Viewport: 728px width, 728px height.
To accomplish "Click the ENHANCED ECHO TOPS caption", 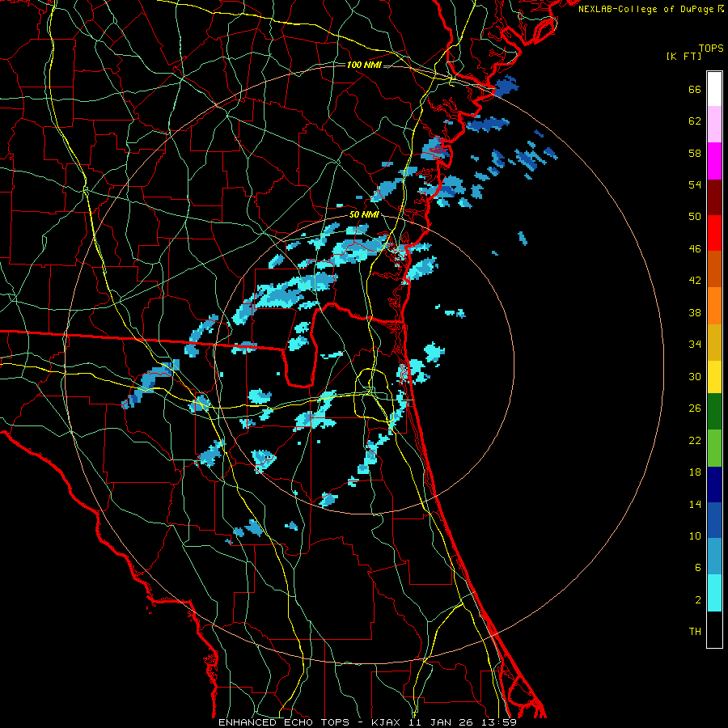I will pyautogui.click(x=284, y=722).
